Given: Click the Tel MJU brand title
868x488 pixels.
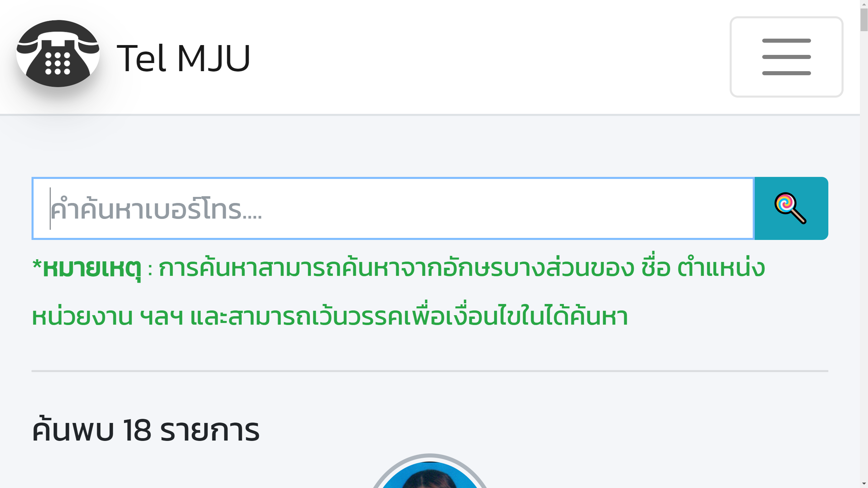Looking at the screenshot, I should (183, 58).
